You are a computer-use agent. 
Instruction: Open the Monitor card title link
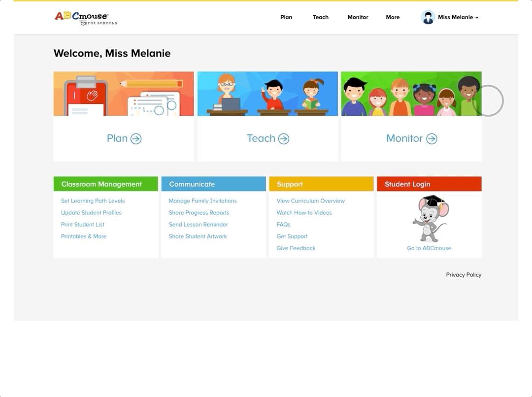point(404,138)
